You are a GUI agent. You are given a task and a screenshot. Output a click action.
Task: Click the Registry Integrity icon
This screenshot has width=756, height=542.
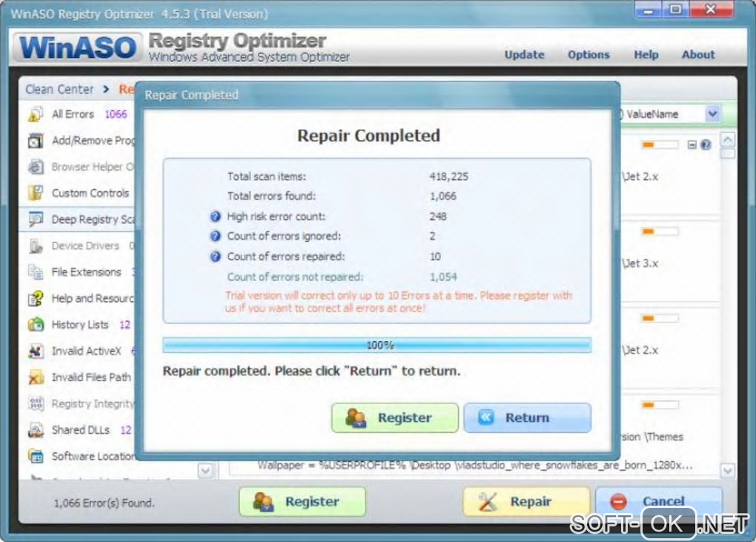click(x=36, y=403)
